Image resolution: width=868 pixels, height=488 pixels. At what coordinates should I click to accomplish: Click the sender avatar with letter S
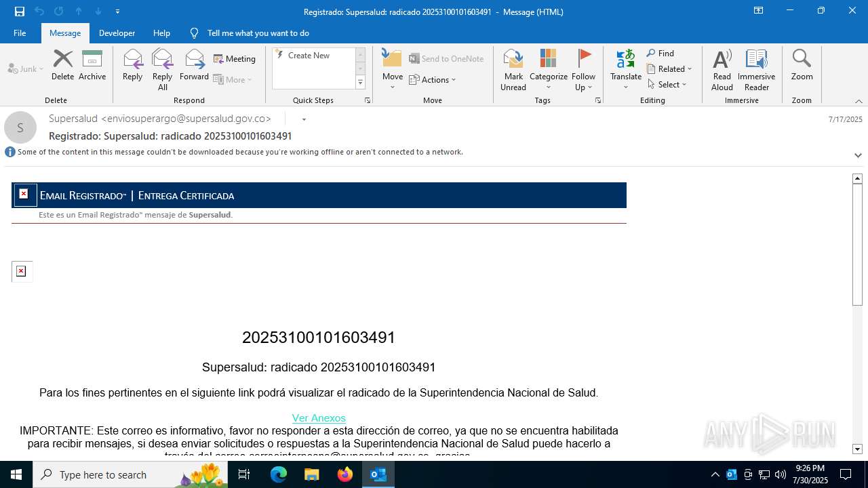[20, 127]
